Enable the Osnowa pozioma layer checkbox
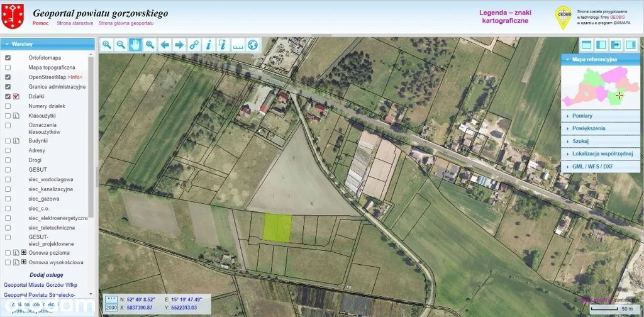The width and height of the screenshot is (644, 317). point(8,253)
